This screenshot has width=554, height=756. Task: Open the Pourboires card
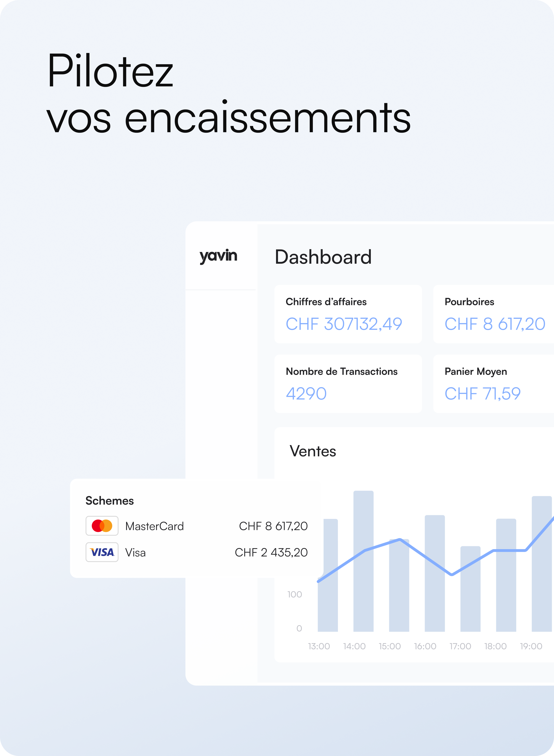493,314
